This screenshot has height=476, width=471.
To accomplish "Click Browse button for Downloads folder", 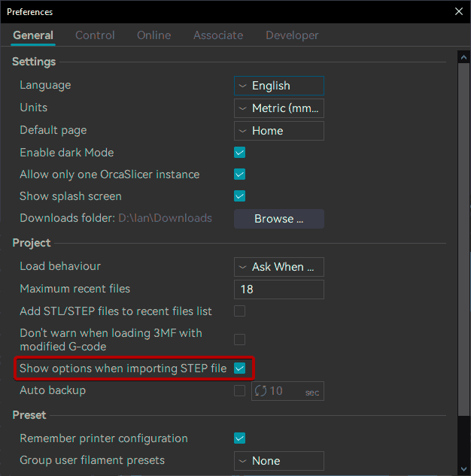I will [279, 219].
